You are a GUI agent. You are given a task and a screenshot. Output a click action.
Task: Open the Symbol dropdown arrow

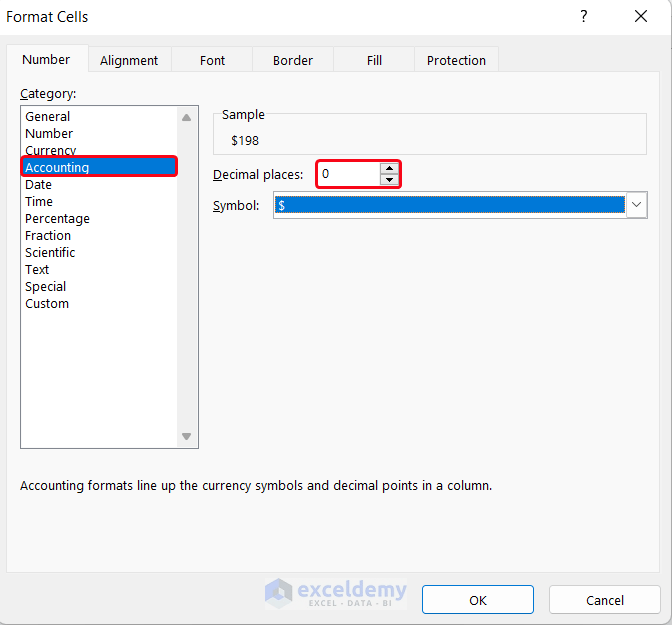[x=636, y=205]
